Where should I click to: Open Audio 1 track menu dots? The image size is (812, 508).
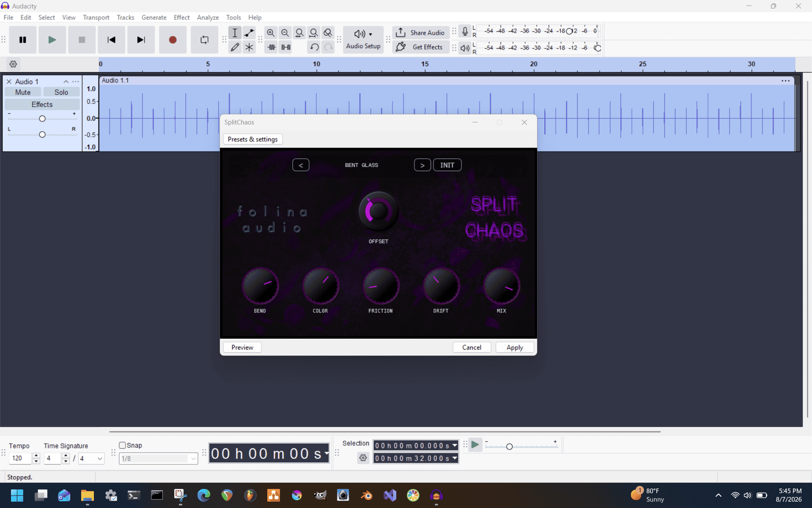click(75, 82)
